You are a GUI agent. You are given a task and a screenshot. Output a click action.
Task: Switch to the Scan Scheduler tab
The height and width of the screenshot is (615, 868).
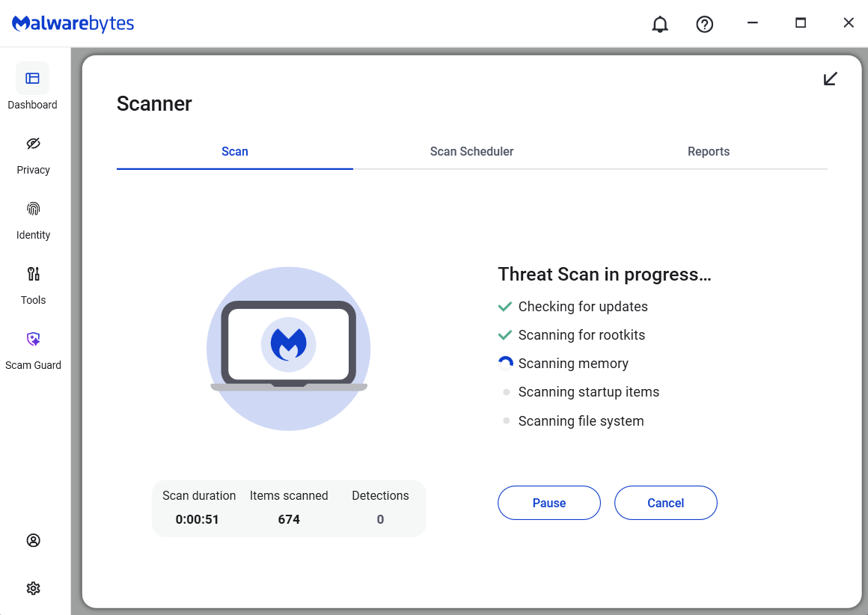click(x=471, y=152)
